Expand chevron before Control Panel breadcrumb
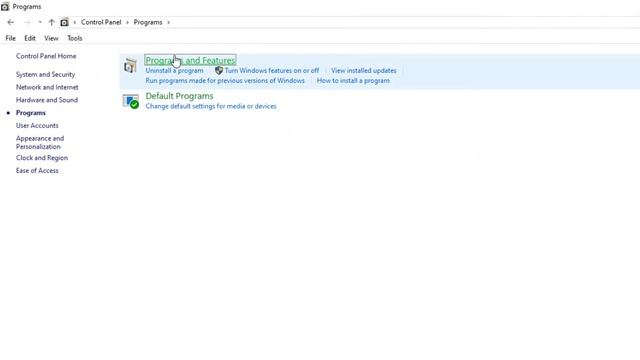640x360 pixels. (75, 22)
